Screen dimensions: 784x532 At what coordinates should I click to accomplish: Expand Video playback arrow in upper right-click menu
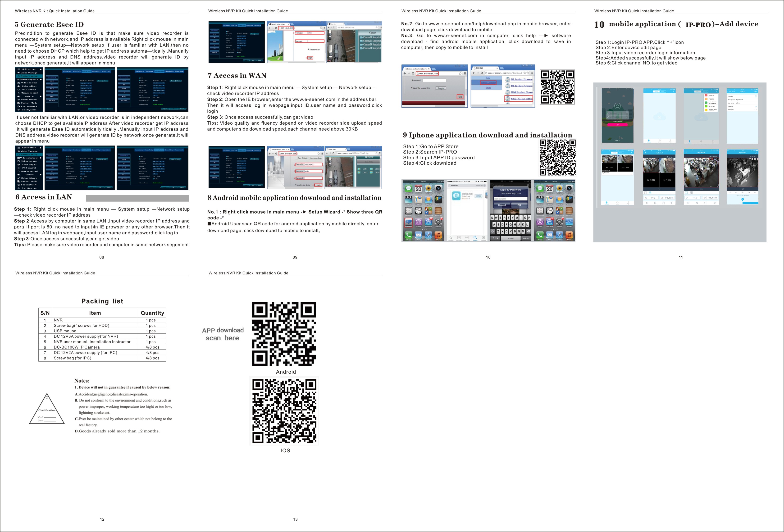pos(41,79)
